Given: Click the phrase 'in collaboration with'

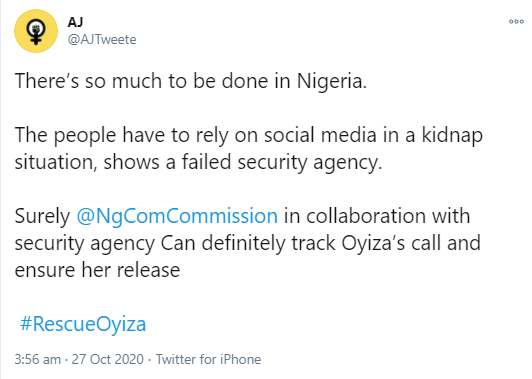Looking at the screenshot, I should tap(377, 216).
